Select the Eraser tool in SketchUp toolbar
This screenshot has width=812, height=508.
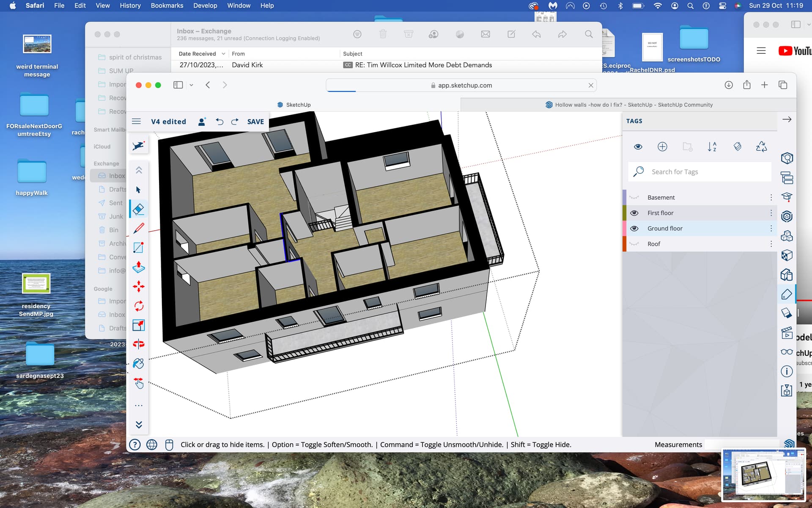tap(139, 209)
